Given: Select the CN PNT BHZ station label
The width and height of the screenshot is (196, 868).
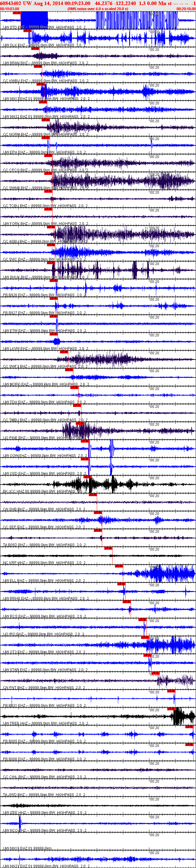Looking at the screenshot, I should click(x=44, y=688).
